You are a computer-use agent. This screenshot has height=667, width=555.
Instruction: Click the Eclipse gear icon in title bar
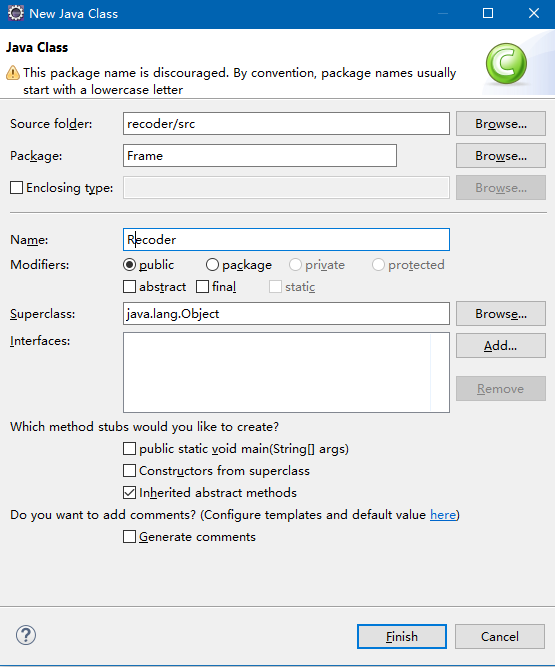coord(16,13)
